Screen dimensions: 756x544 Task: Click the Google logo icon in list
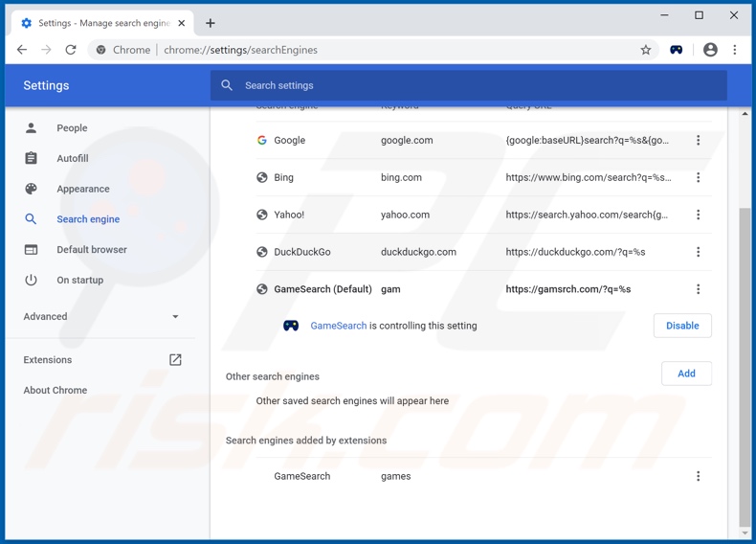262,140
